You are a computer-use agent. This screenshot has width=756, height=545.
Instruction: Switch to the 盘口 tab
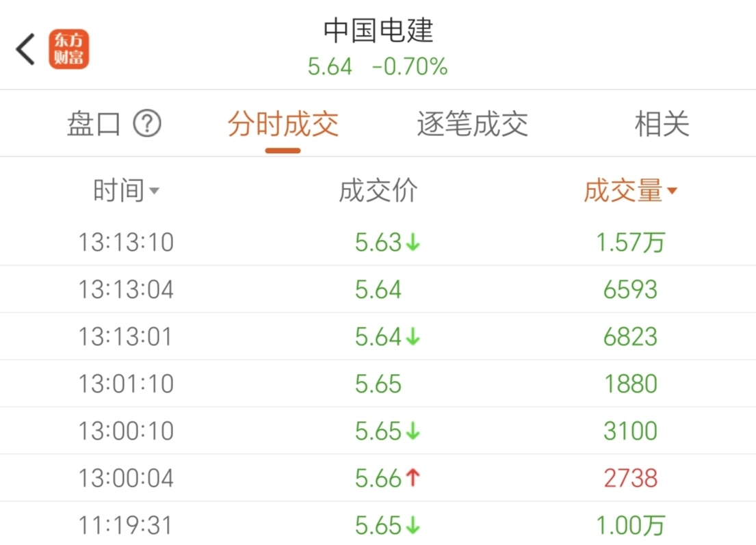point(94,124)
